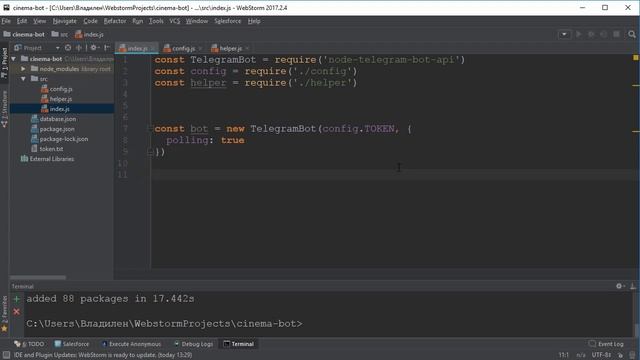Click cinema-bot breadcrumb in navigation bar
The height and width of the screenshot is (360, 640).
24,34
